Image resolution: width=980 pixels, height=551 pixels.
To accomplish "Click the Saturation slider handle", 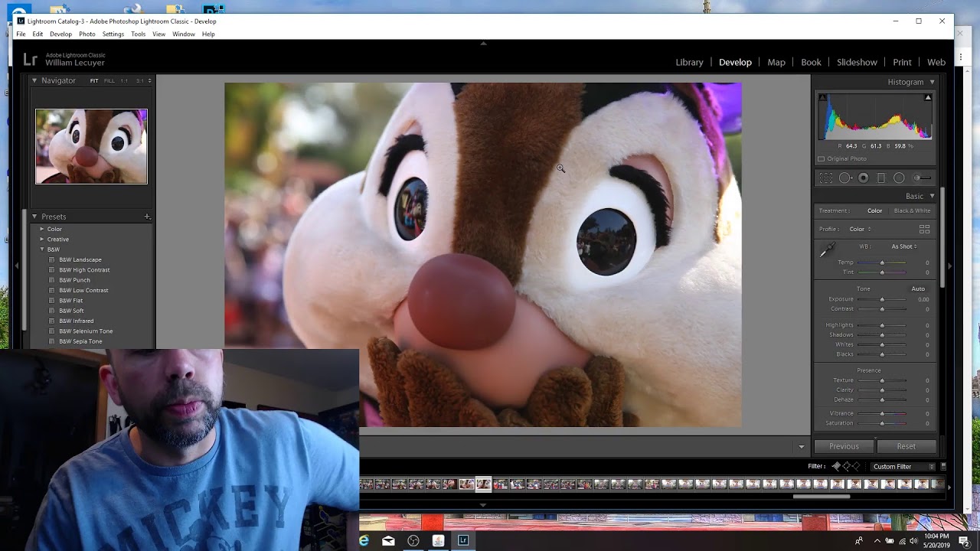I will click(882, 423).
